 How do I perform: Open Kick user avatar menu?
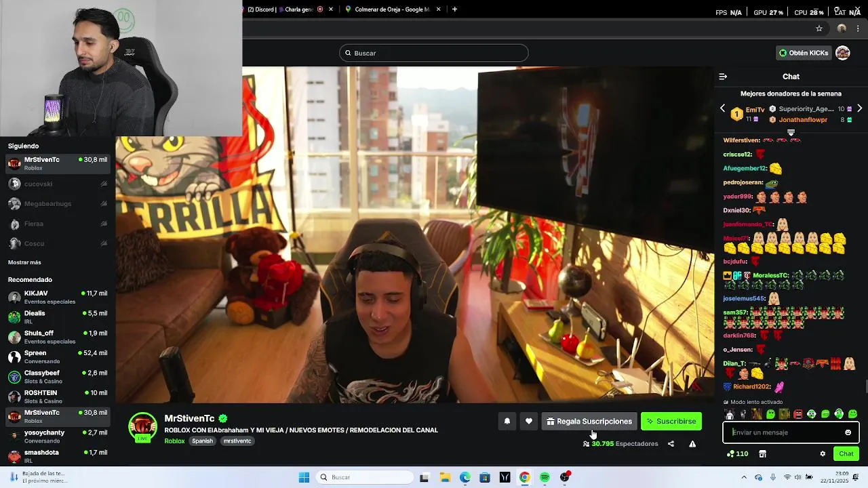click(843, 53)
